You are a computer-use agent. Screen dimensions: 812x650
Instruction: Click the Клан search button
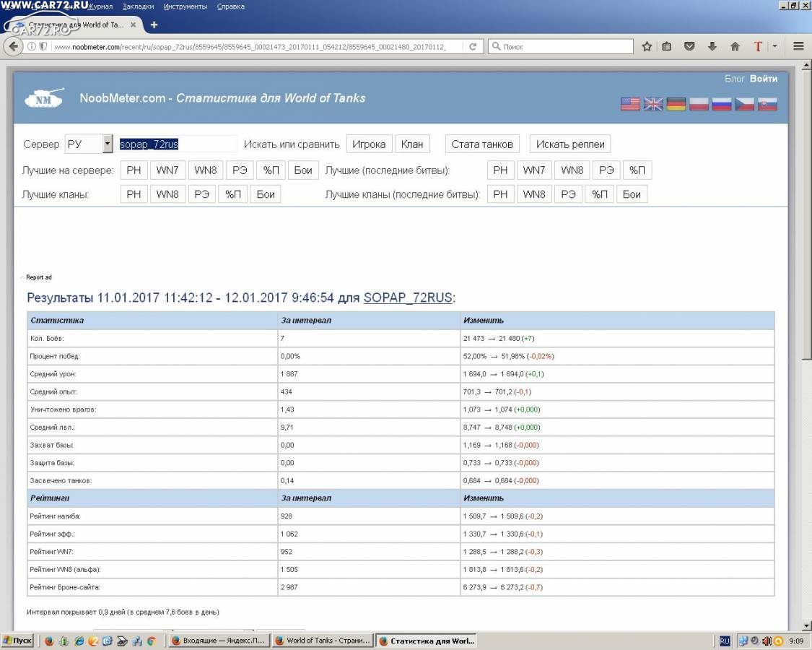pyautogui.click(x=412, y=144)
